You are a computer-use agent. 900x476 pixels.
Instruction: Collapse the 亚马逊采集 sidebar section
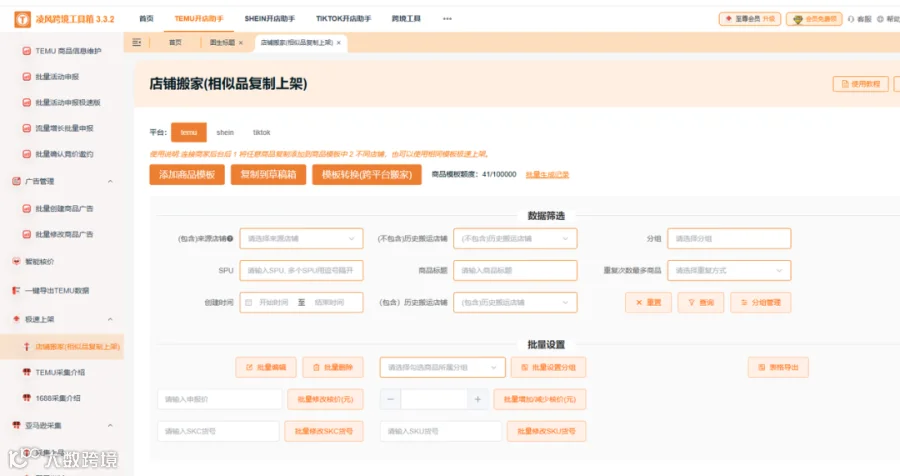click(x=110, y=425)
